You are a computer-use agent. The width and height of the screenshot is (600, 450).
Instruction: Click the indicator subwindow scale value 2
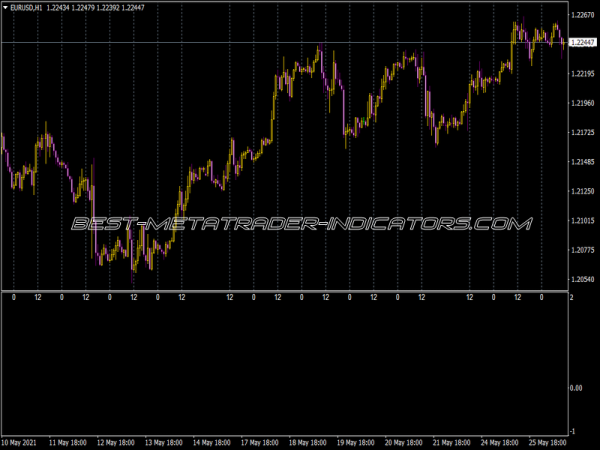pyautogui.click(x=571, y=298)
